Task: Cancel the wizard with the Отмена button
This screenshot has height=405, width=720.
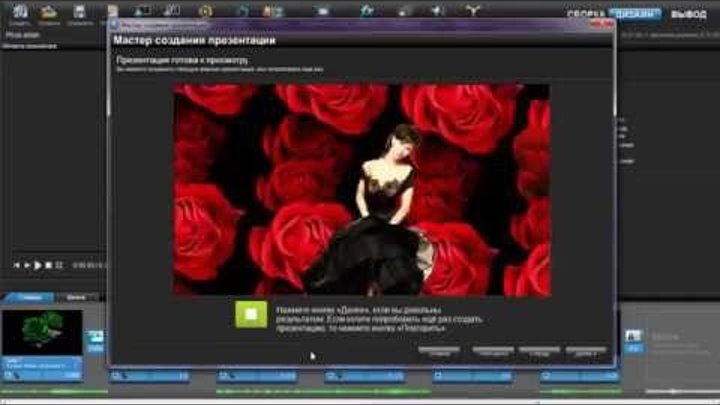Action: 440,352
